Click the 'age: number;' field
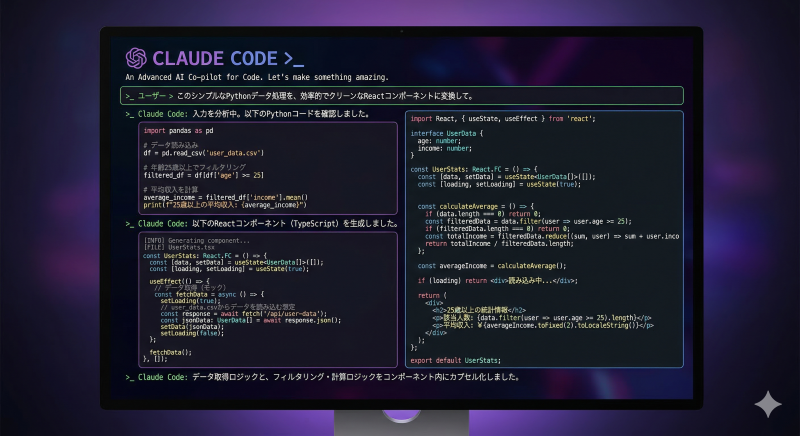 click(439, 141)
